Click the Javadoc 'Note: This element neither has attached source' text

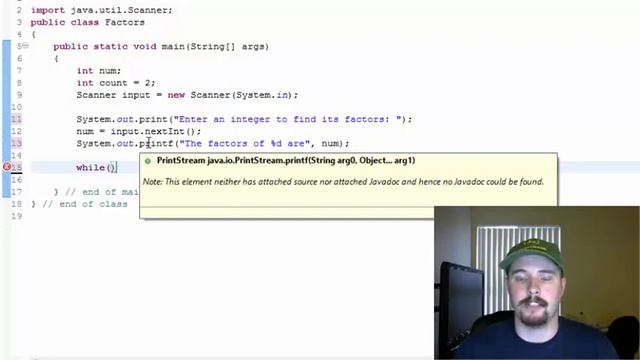pos(343,182)
